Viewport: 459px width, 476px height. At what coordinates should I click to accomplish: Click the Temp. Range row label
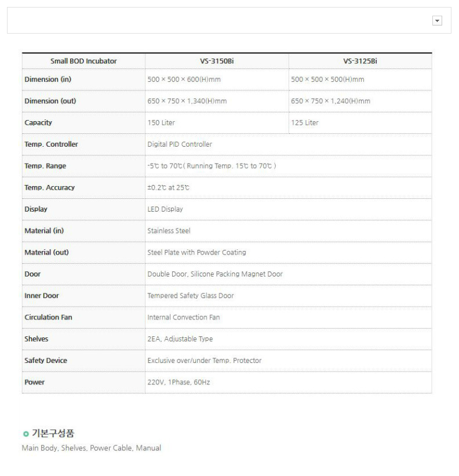tap(45, 166)
